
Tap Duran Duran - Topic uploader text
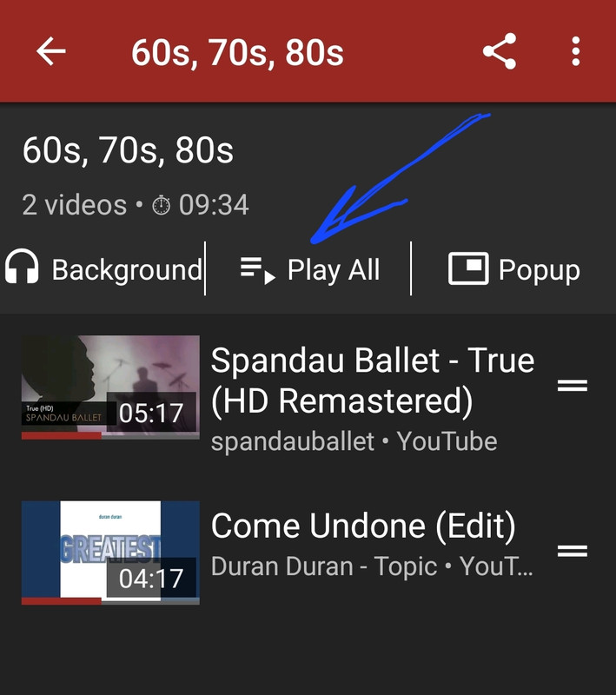tap(324, 566)
